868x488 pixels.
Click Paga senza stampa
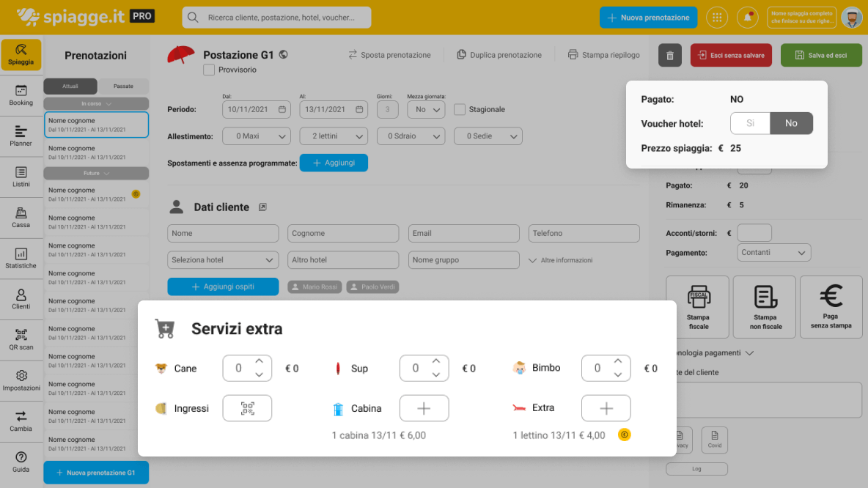point(831,307)
